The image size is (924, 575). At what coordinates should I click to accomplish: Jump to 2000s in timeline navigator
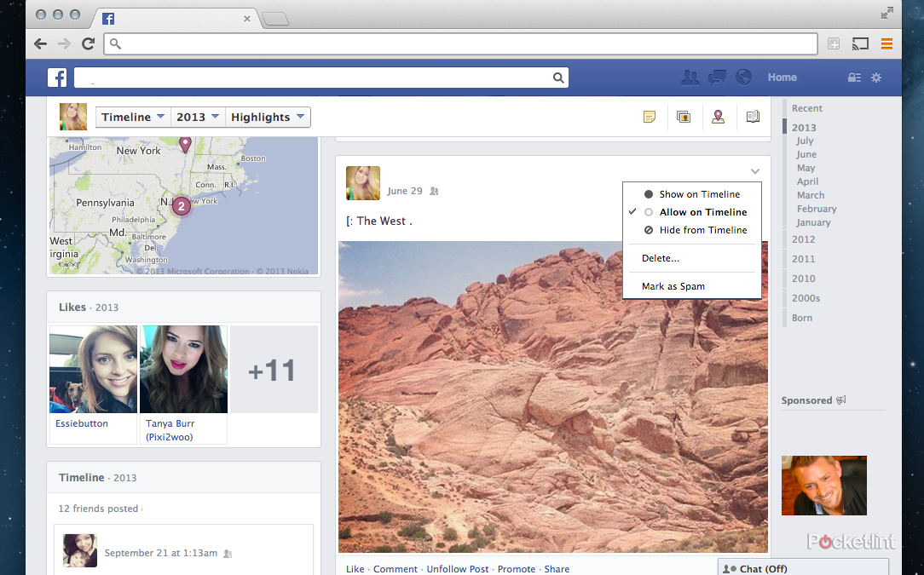[806, 298]
